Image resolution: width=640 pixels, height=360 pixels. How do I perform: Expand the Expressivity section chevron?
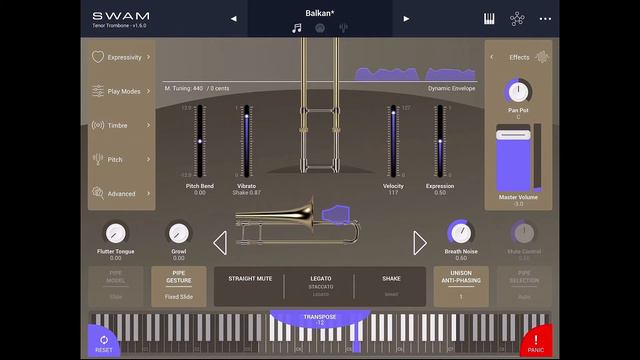tap(148, 57)
